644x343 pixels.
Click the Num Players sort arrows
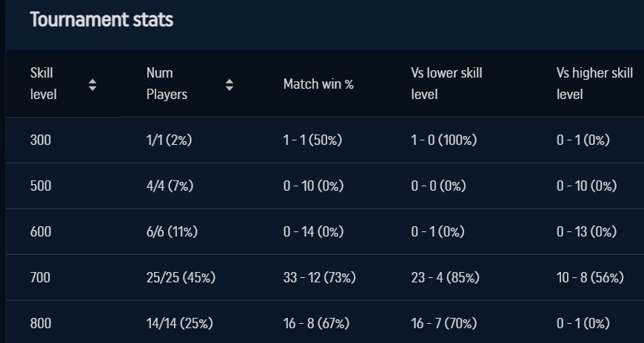(229, 84)
